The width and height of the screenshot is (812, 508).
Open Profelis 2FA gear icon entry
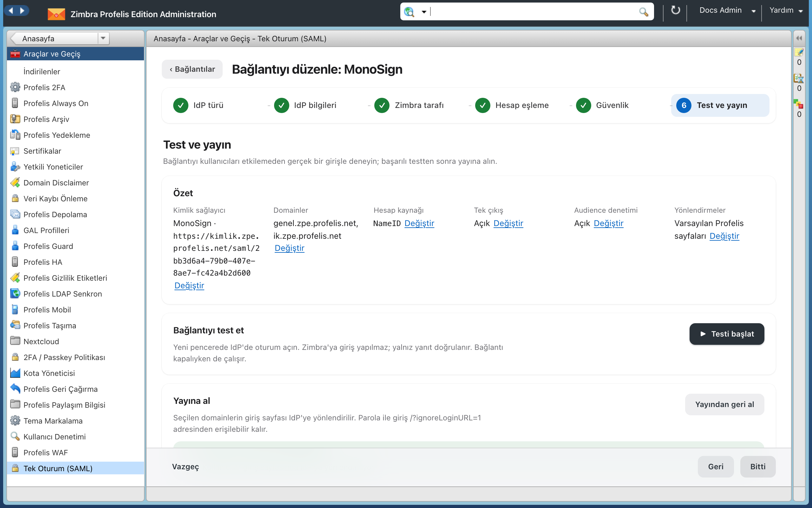coord(15,87)
